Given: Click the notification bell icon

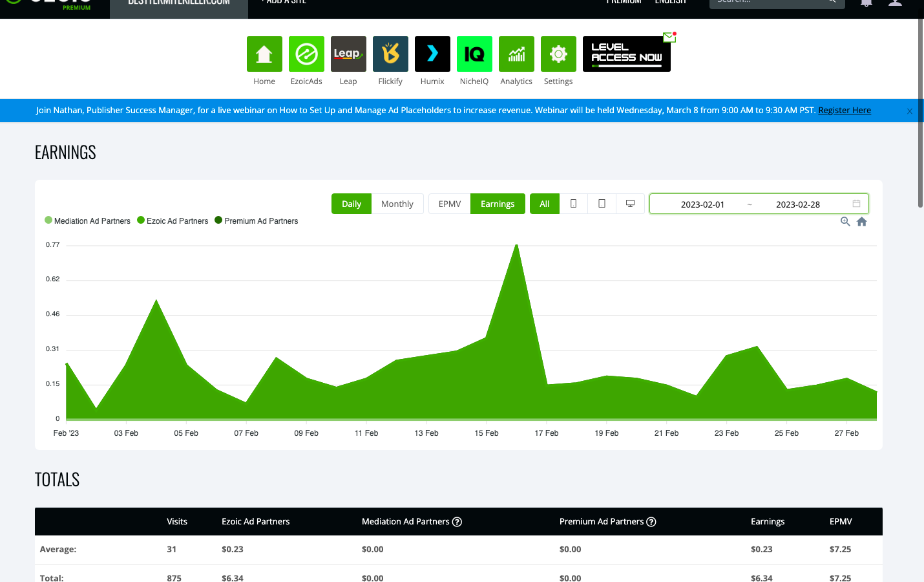Looking at the screenshot, I should tap(866, 3).
